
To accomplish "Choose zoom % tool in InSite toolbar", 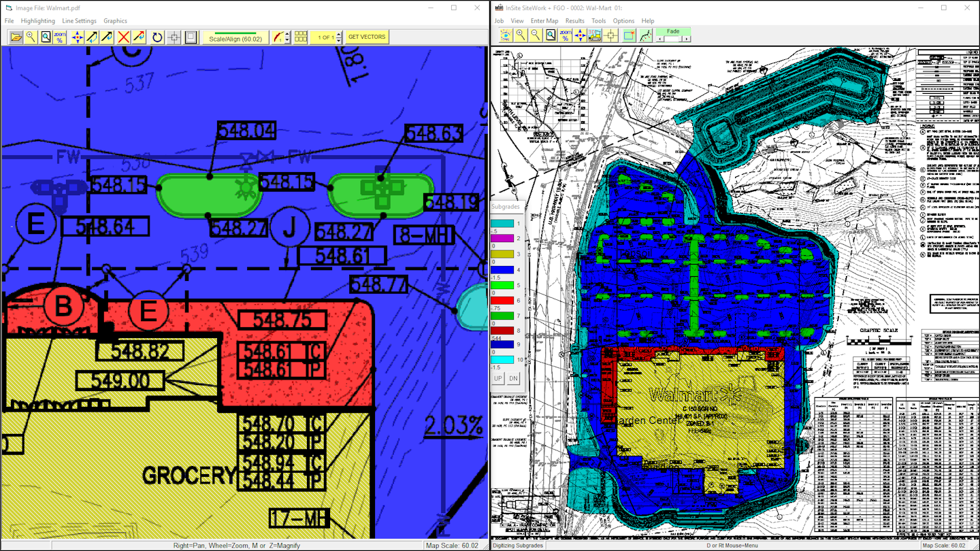I will pyautogui.click(x=565, y=35).
